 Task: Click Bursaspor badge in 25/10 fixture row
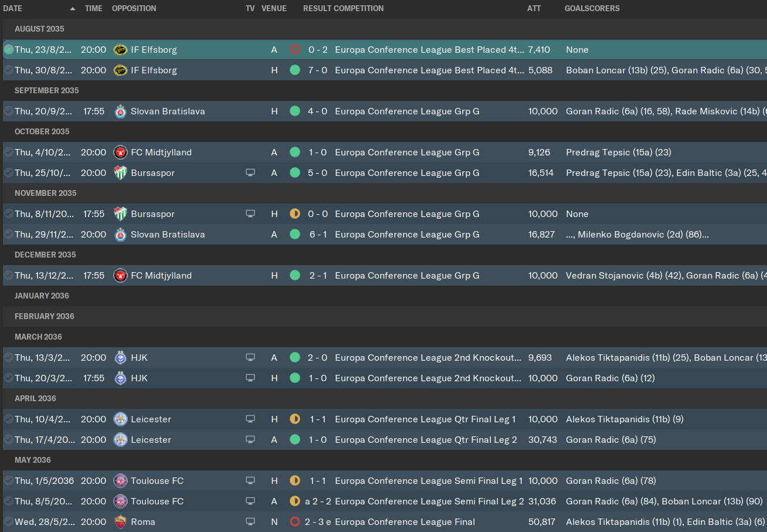(x=120, y=173)
